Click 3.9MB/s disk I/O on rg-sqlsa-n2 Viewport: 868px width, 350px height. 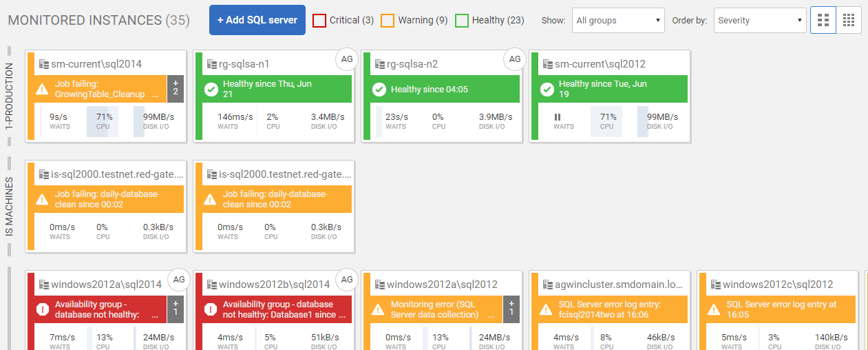(496, 116)
